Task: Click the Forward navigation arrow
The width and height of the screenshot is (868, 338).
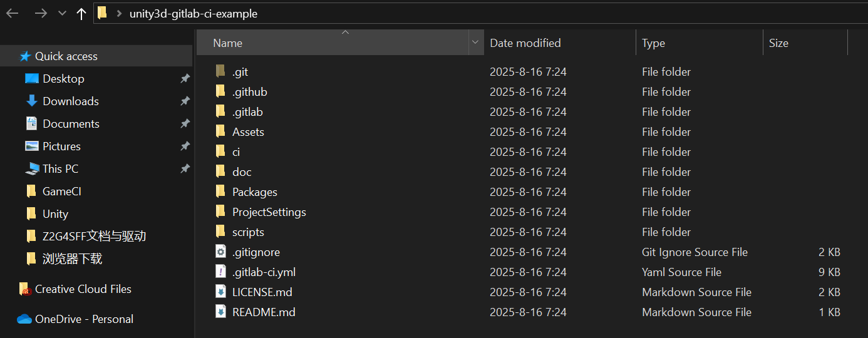Action: [x=41, y=13]
